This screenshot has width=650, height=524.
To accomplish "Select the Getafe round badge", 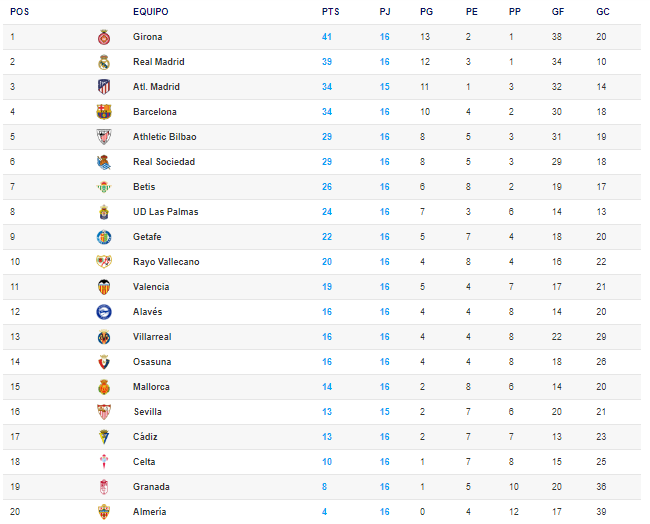I will pyautogui.click(x=104, y=237).
